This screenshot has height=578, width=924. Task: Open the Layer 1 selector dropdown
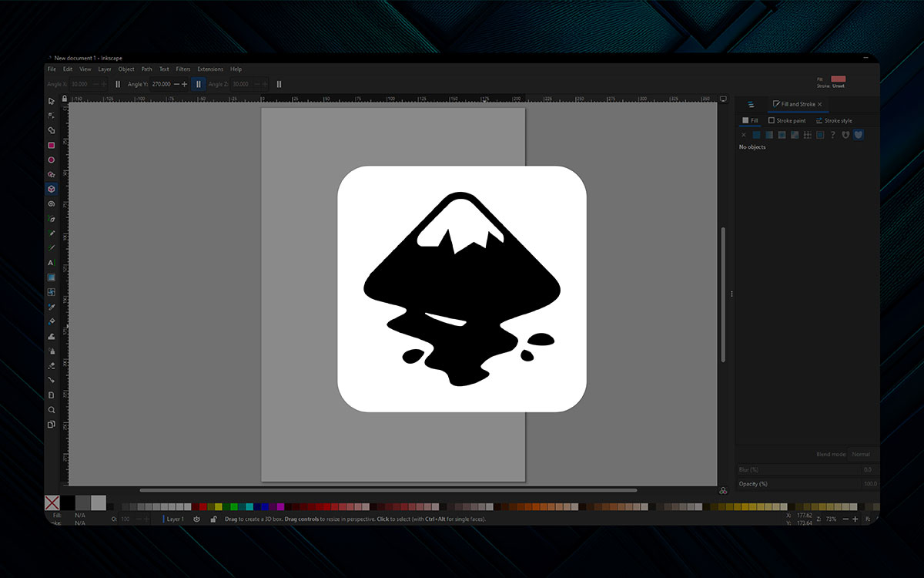coord(173,519)
